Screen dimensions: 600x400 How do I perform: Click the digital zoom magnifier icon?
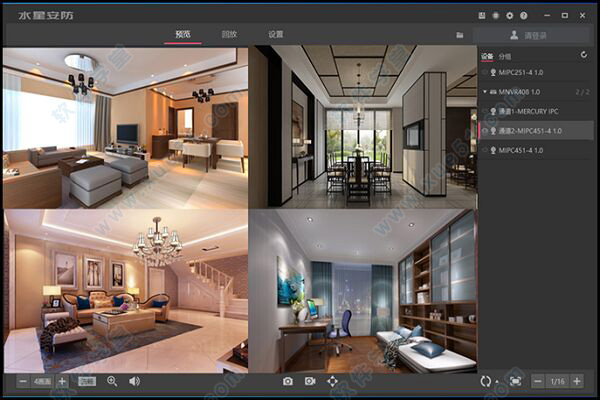point(112,381)
